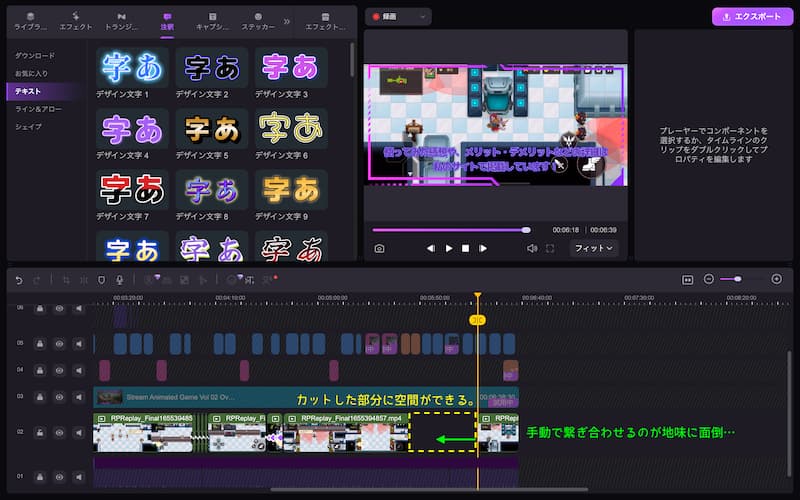
Task: Select the Stream Animated Game Vol 02 clip
Action: (x=306, y=397)
